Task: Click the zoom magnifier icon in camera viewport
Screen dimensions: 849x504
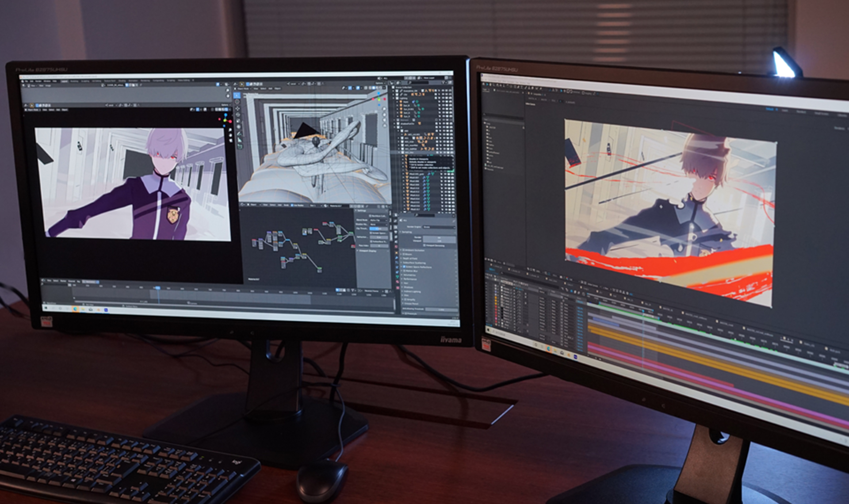Action: coord(229,130)
